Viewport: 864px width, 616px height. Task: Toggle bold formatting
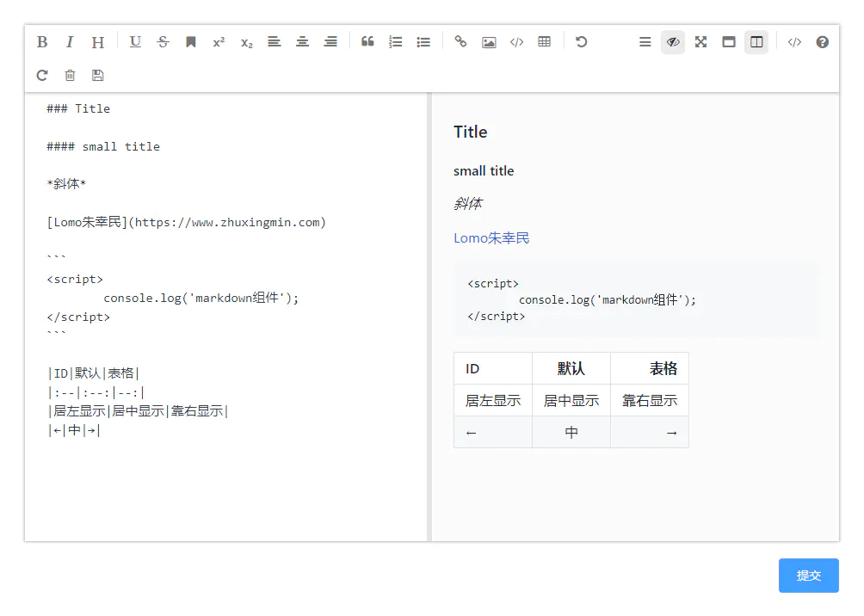coord(42,42)
